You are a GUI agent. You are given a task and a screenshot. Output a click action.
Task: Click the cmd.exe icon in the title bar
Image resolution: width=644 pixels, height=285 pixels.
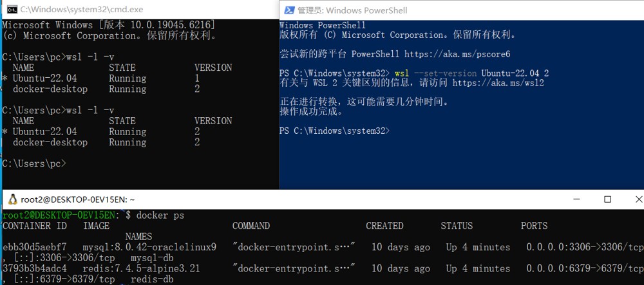click(12, 9)
